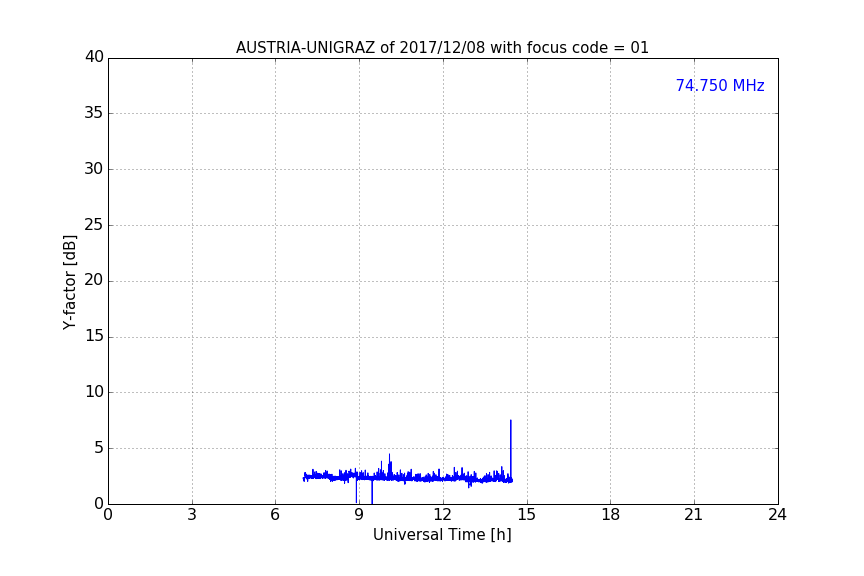Viewport: 864px width, 576px height.
Task: Select the y-axis tick label '15'
Action: [x=94, y=336]
